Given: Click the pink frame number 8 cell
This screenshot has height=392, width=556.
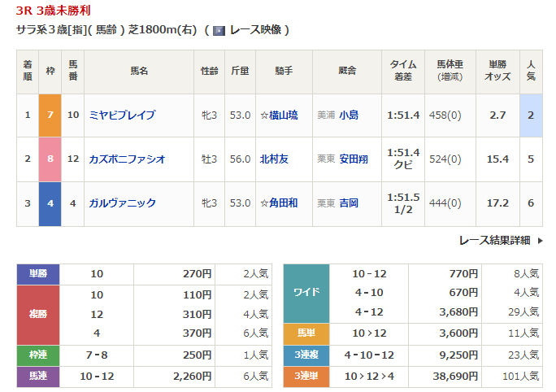Looking at the screenshot, I should [x=50, y=159].
